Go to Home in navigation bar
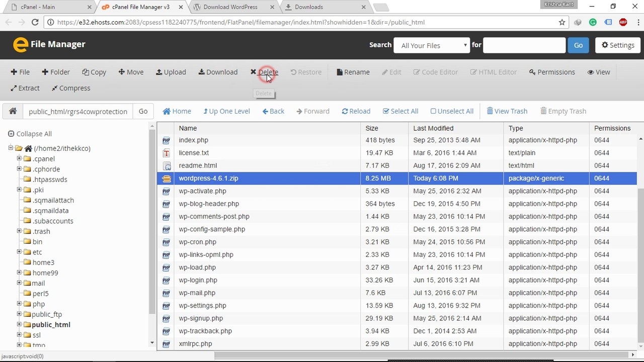644x362 pixels. (177, 111)
